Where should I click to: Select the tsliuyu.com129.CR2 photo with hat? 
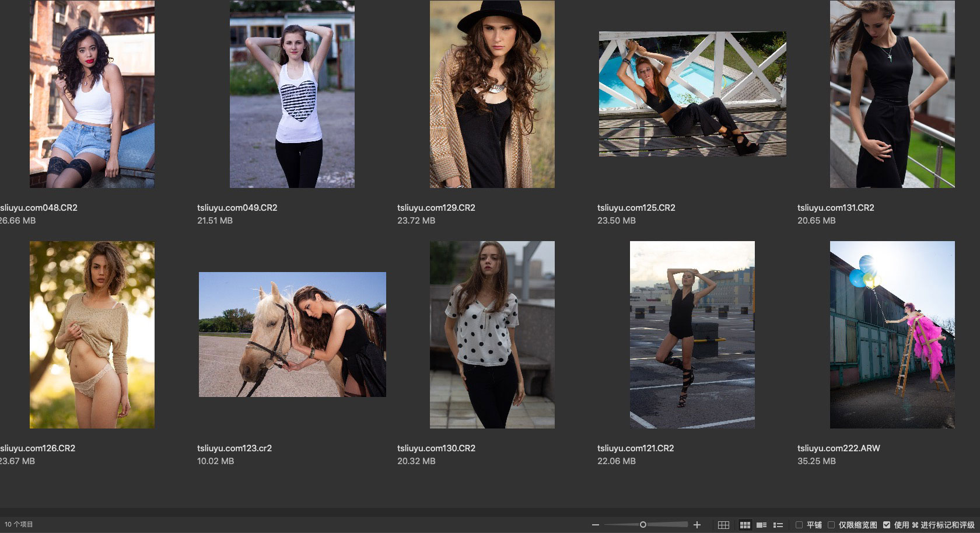click(x=492, y=94)
